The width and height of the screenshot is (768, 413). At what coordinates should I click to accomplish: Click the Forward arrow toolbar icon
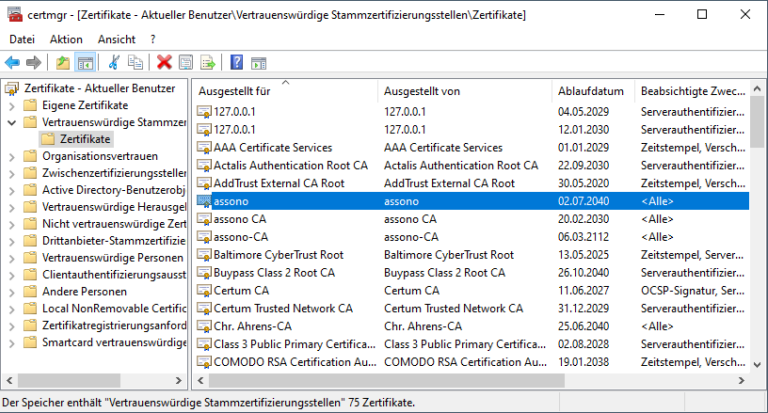point(33,63)
